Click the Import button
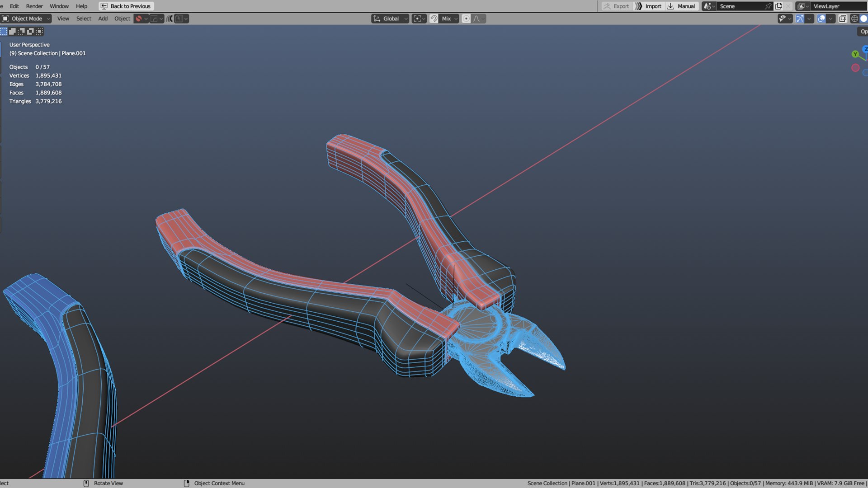Viewport: 868px width, 488px height. pos(649,6)
